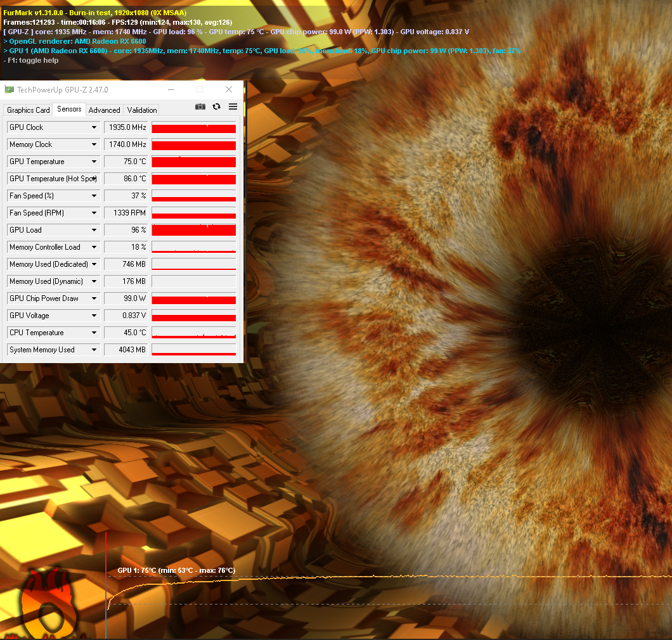672x640 pixels.
Task: Click the 45.0 °C CPU Temperature value
Action: click(126, 333)
